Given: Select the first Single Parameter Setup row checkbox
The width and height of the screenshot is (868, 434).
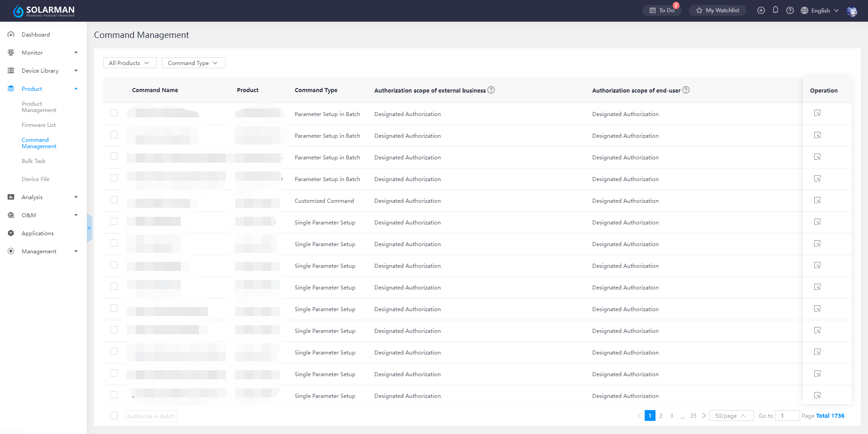Looking at the screenshot, I should click(x=114, y=221).
